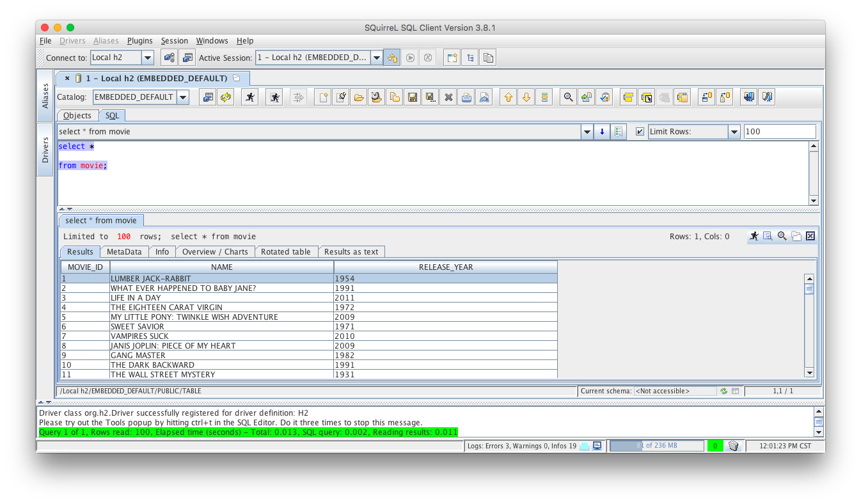The width and height of the screenshot is (861, 504).
Task: Expand the SQL query history dropdown
Action: [x=587, y=131]
